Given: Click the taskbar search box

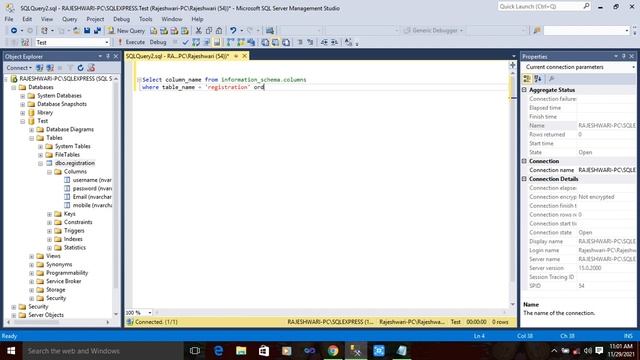Looking at the screenshot, I should [103, 351].
